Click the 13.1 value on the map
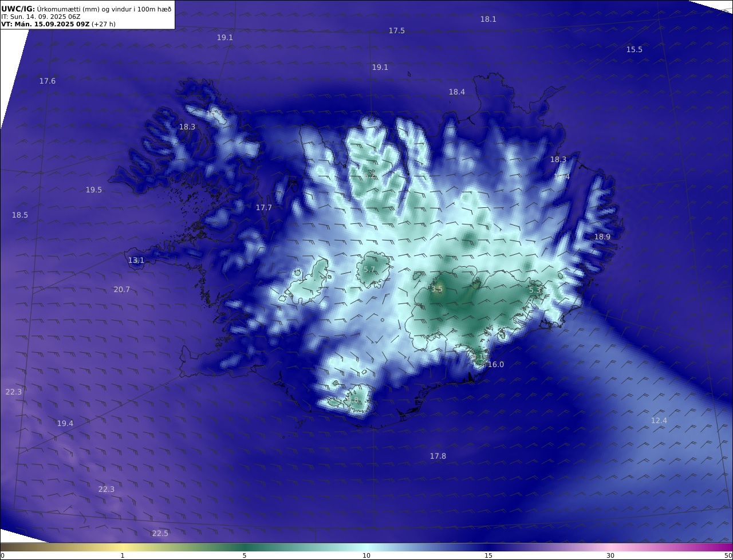The height and width of the screenshot is (560, 733). (136, 260)
